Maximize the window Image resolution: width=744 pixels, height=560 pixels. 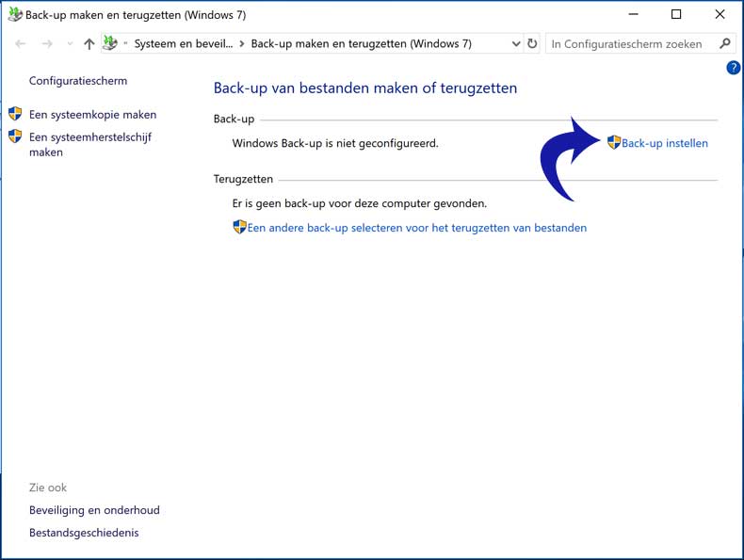pos(676,14)
